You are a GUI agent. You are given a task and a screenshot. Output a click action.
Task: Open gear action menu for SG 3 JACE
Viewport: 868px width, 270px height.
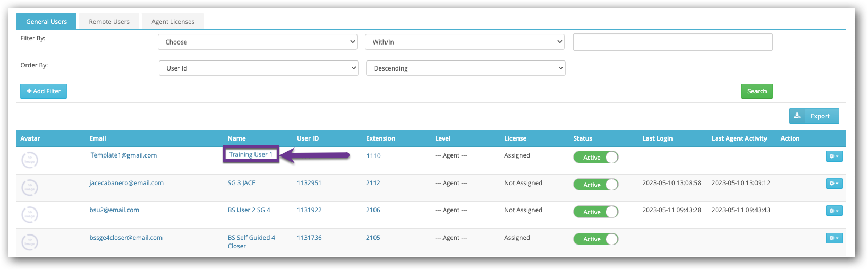pyautogui.click(x=834, y=184)
